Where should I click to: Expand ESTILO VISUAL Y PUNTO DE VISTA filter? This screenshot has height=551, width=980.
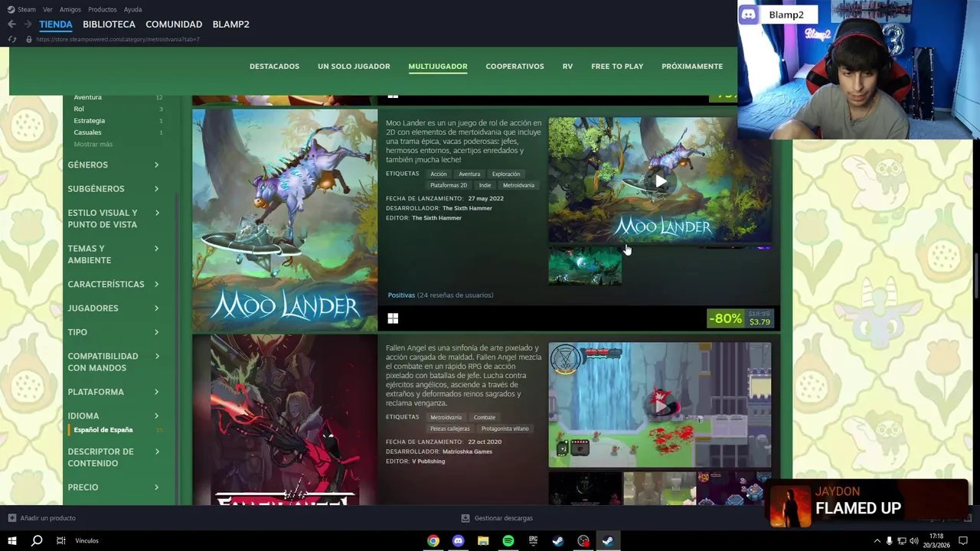[x=113, y=219]
